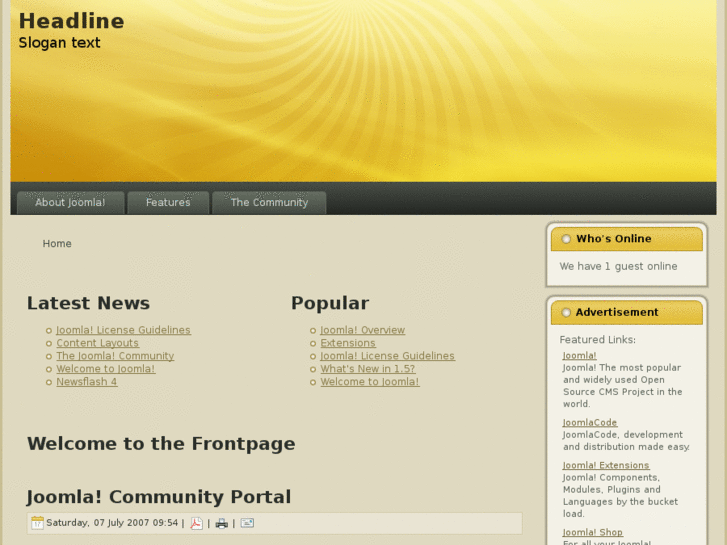Image resolution: width=727 pixels, height=545 pixels.
Task: Open the Content Layouts link
Action: tap(97, 343)
